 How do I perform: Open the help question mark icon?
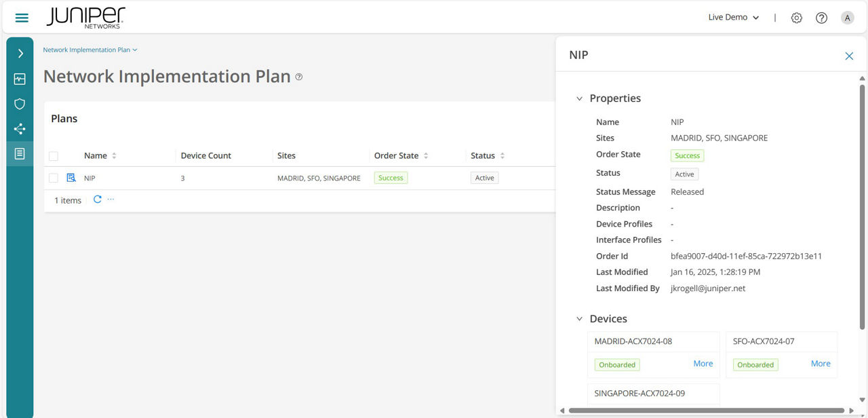pyautogui.click(x=821, y=18)
